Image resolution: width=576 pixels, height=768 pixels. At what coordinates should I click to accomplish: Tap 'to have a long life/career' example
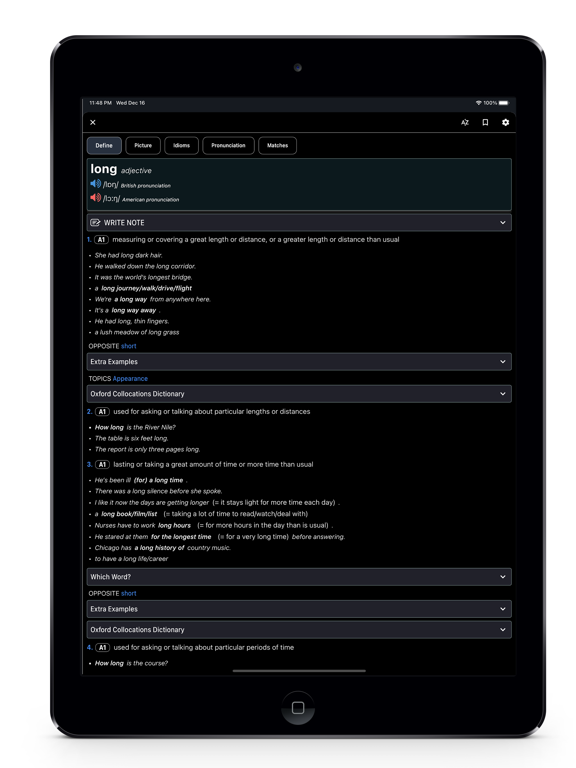131,558
